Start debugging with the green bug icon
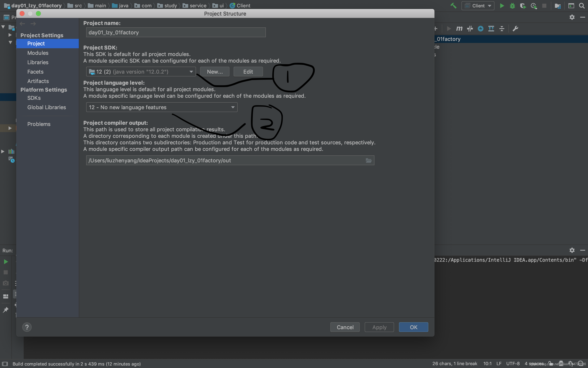The width and height of the screenshot is (588, 368). click(512, 6)
